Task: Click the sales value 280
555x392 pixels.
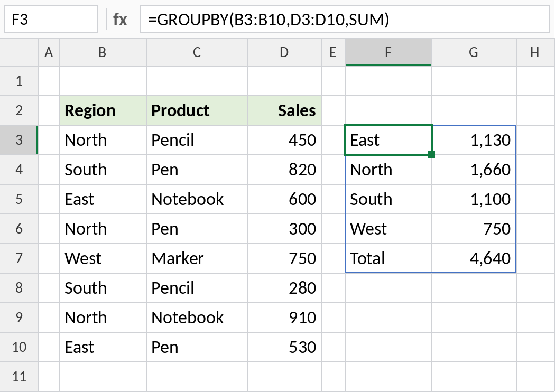Action: coord(285,287)
